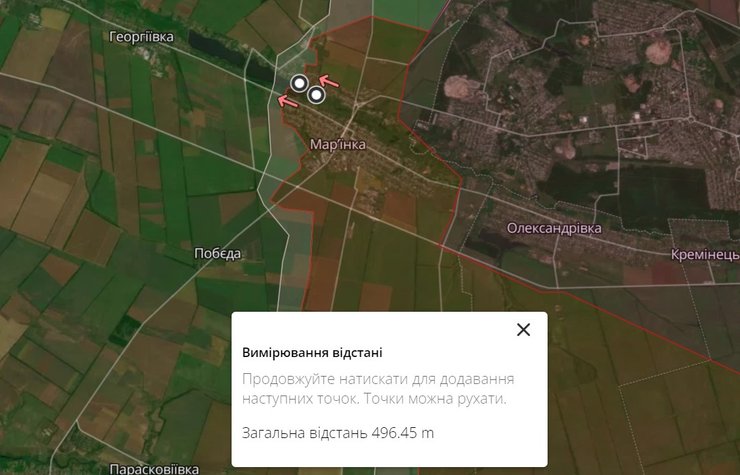Click the Продовжуйте натискати instruction text

[378, 389]
